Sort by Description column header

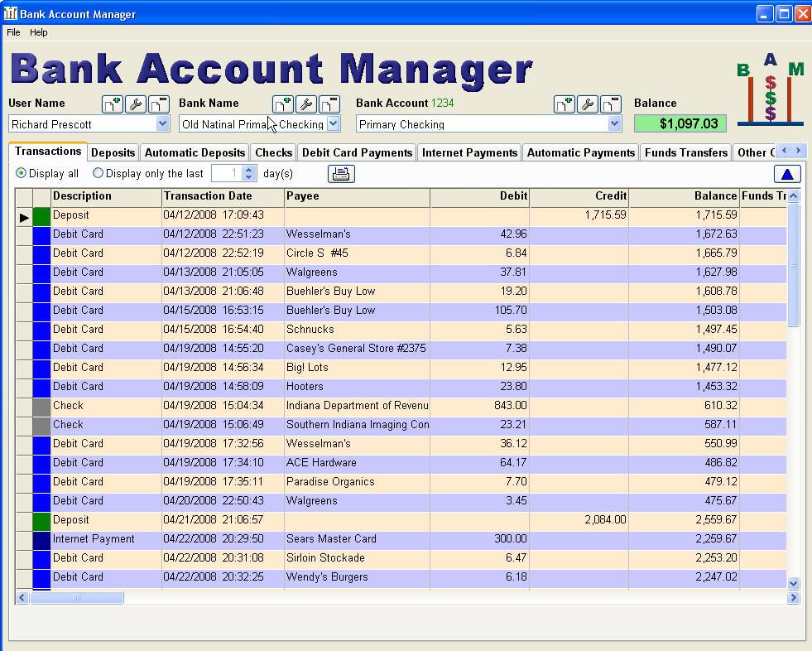coord(106,196)
